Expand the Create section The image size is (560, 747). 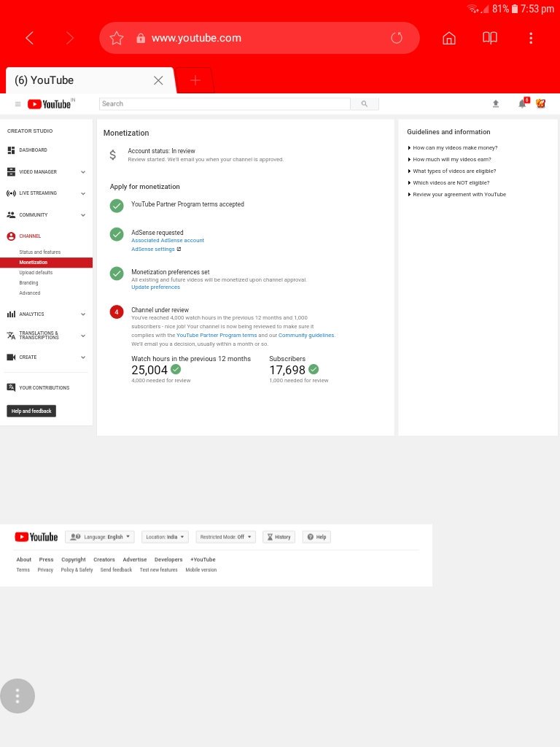click(x=83, y=357)
